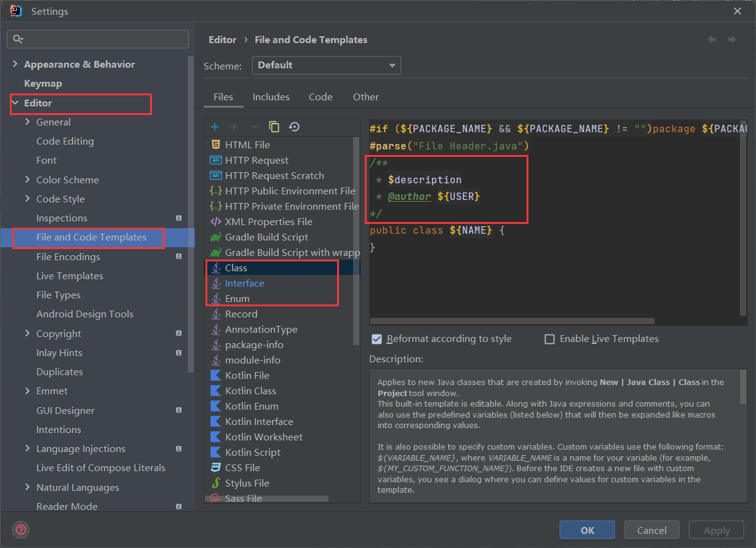Viewport: 756px width, 548px height.
Task: Click the Stylus File icon
Action: tap(215, 483)
